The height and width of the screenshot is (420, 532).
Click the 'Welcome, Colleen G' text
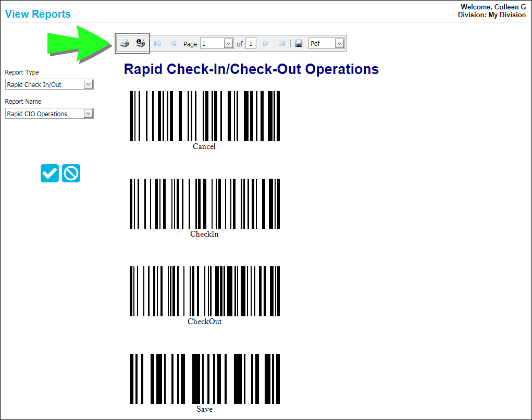(493, 7)
